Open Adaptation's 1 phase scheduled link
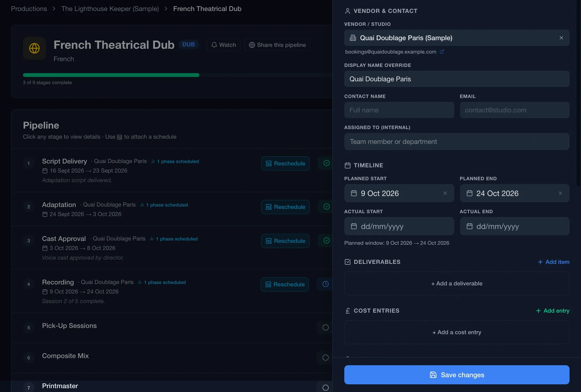This screenshot has height=392, width=581. tap(164, 205)
